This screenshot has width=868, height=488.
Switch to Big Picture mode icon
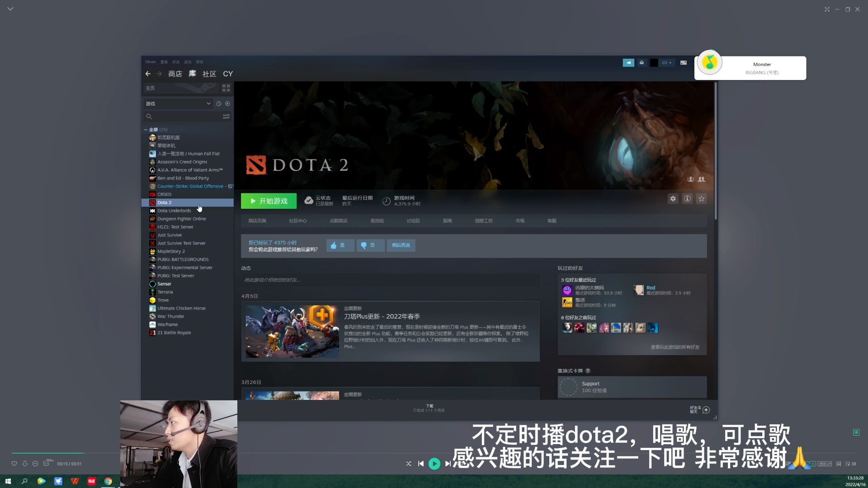pyautogui.click(x=684, y=63)
